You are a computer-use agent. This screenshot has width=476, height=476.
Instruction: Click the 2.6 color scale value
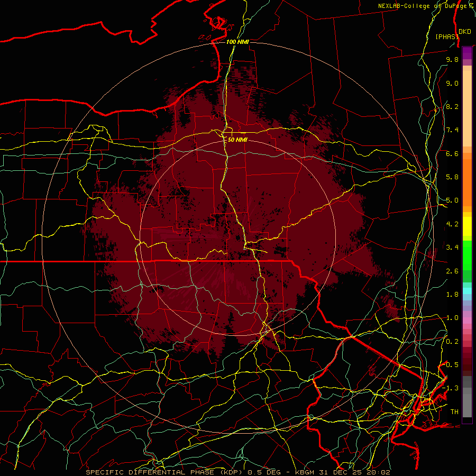[452, 271]
